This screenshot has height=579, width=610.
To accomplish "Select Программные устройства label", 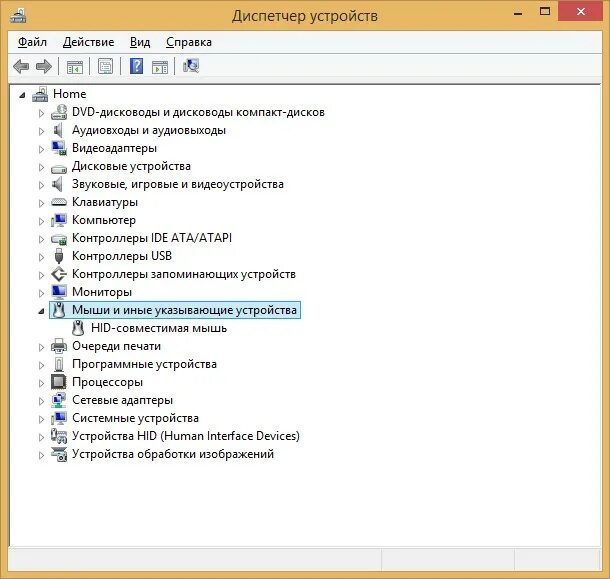I will (144, 364).
